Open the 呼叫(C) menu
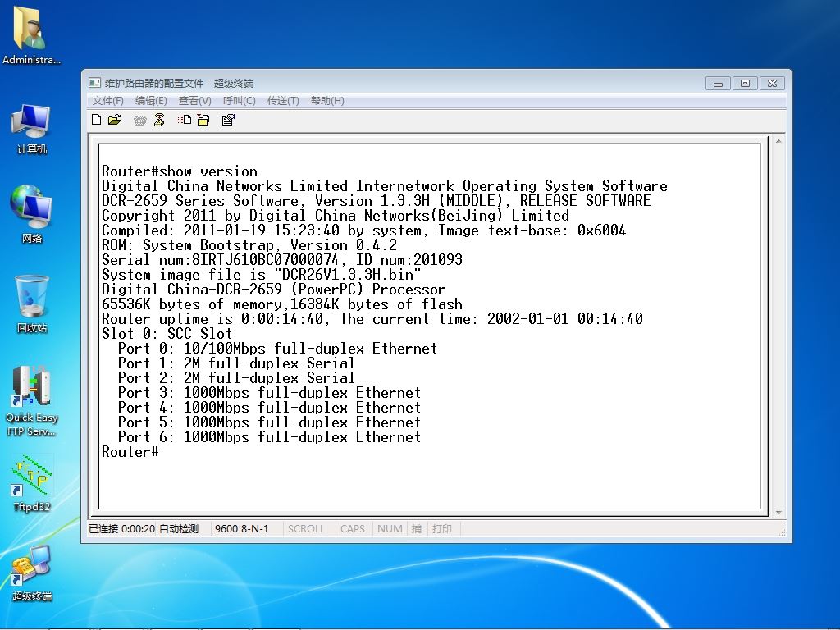Viewport: 840px width, 630px height. coord(239,101)
